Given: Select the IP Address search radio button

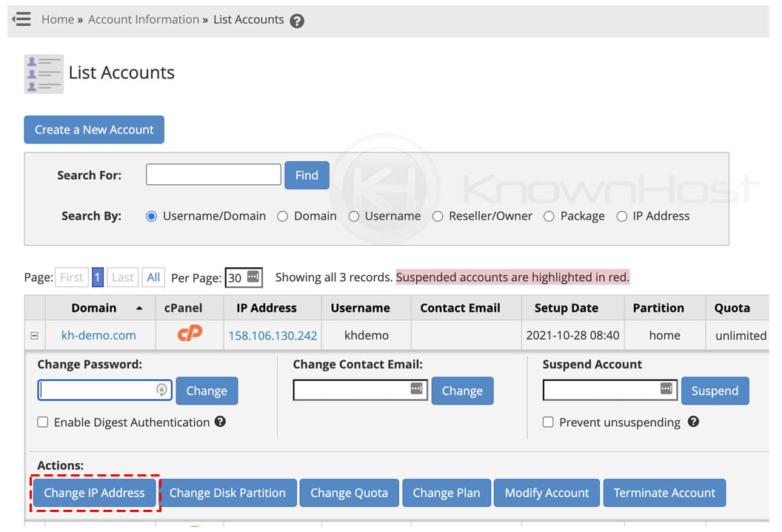Looking at the screenshot, I should coord(622,216).
